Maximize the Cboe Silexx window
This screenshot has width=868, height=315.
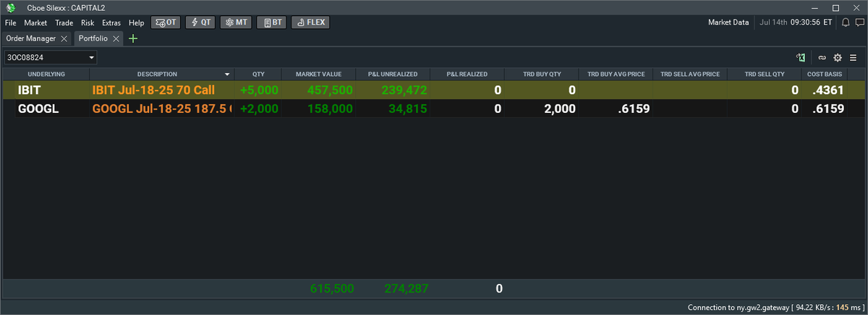click(x=835, y=8)
